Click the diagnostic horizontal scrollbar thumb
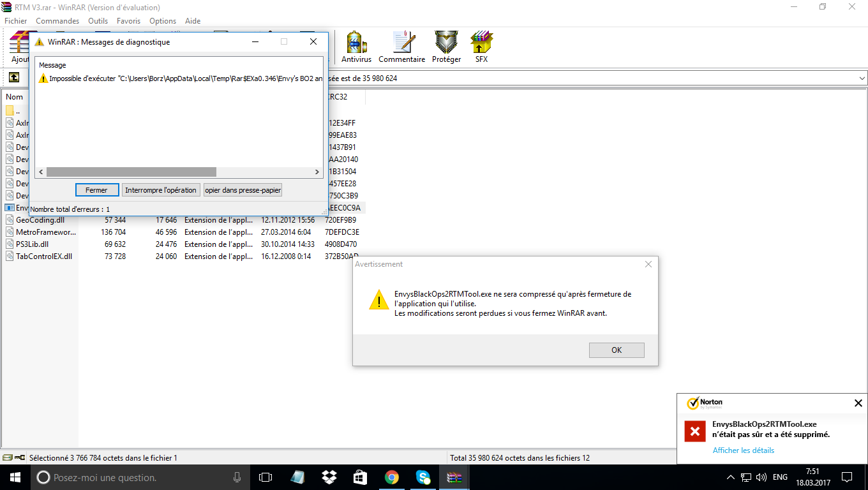 131,172
